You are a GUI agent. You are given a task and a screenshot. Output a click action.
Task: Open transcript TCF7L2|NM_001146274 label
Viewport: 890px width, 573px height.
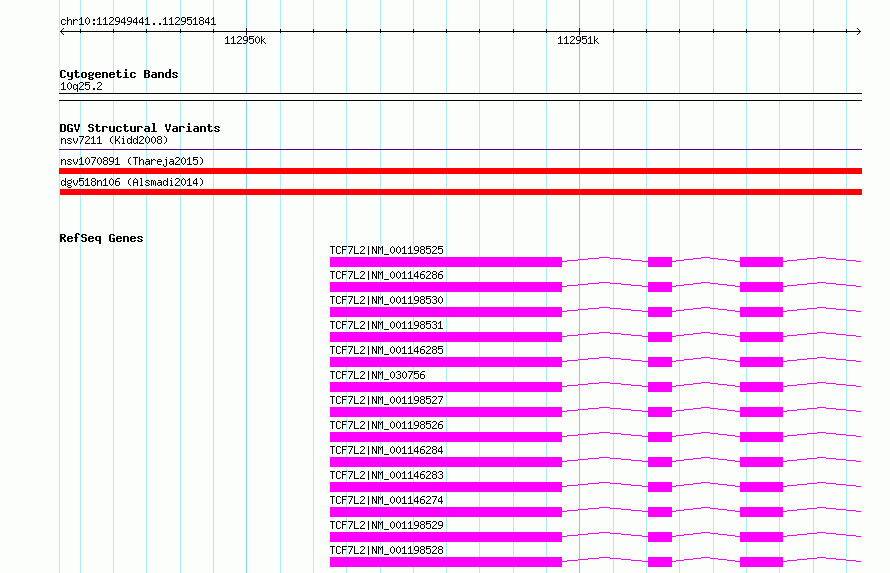(x=387, y=500)
